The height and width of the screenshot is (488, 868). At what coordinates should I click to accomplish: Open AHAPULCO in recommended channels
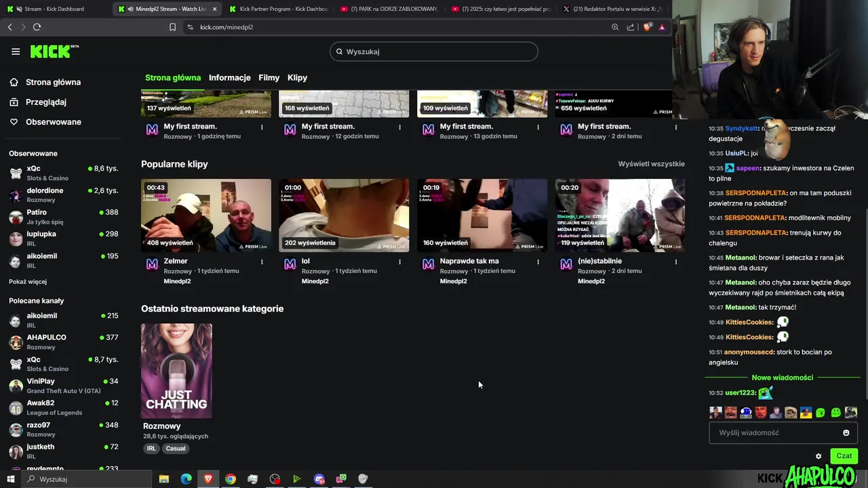click(x=64, y=342)
